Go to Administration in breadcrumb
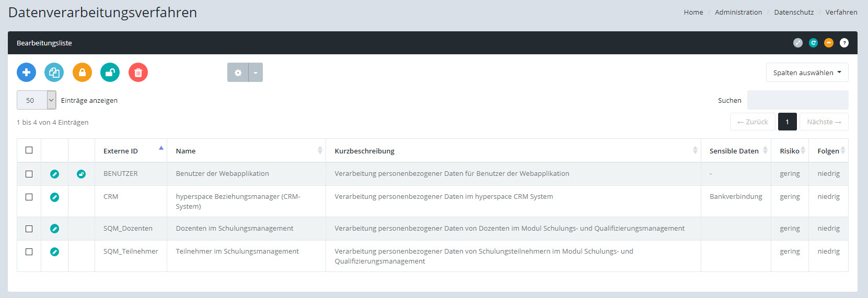The image size is (868, 298). (x=738, y=12)
